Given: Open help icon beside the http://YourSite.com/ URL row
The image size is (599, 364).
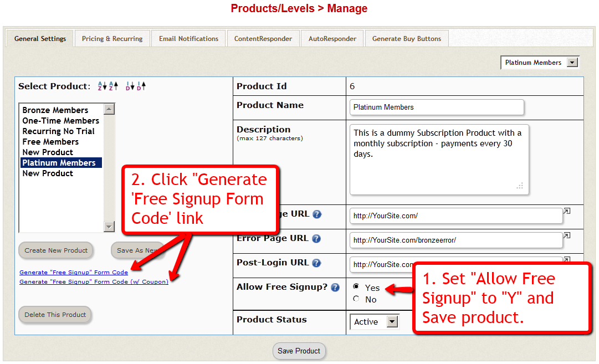Looking at the screenshot, I should tap(317, 214).
